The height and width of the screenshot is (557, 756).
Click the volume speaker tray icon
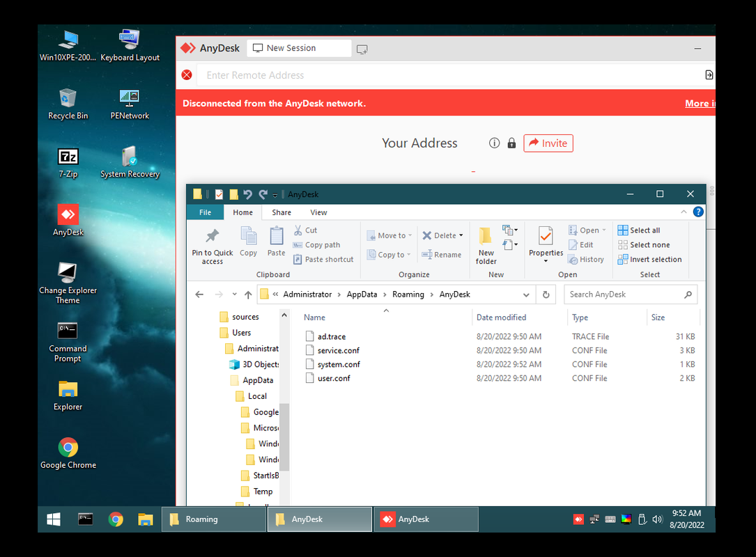coord(657,519)
